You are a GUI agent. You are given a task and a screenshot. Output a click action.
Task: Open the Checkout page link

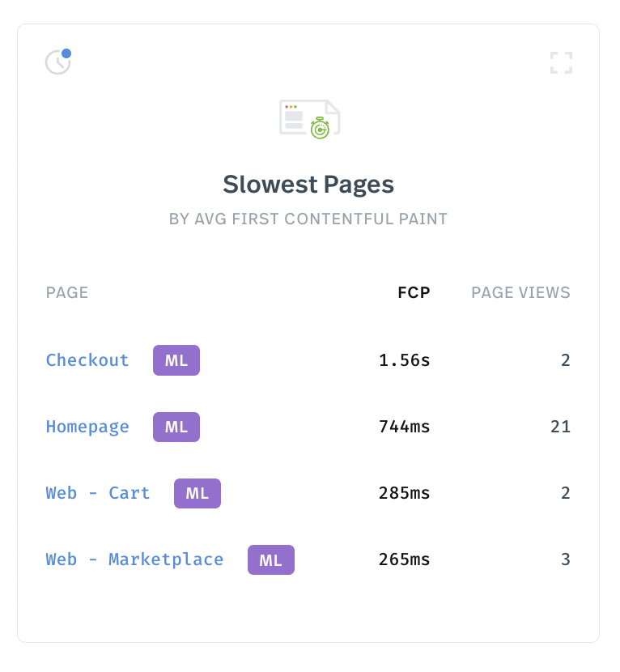point(87,360)
